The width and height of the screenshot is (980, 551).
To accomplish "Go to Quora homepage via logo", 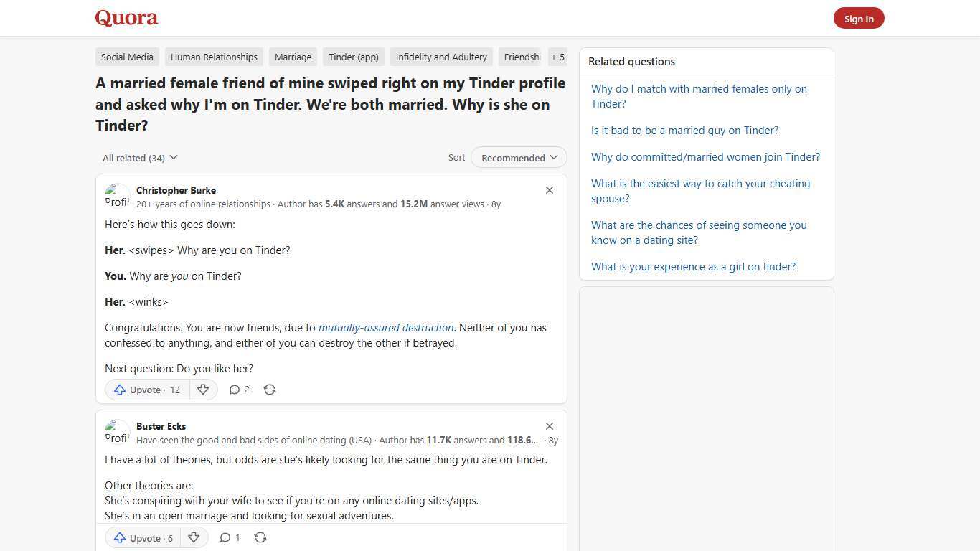I will pos(126,17).
